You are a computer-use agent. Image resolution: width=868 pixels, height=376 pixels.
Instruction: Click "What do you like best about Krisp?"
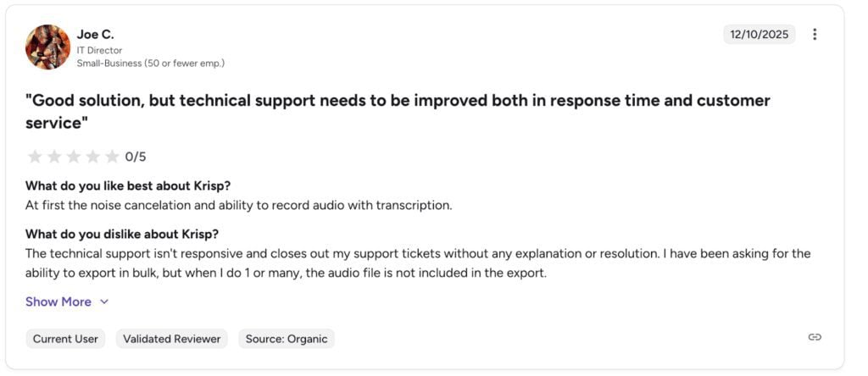pyautogui.click(x=128, y=186)
